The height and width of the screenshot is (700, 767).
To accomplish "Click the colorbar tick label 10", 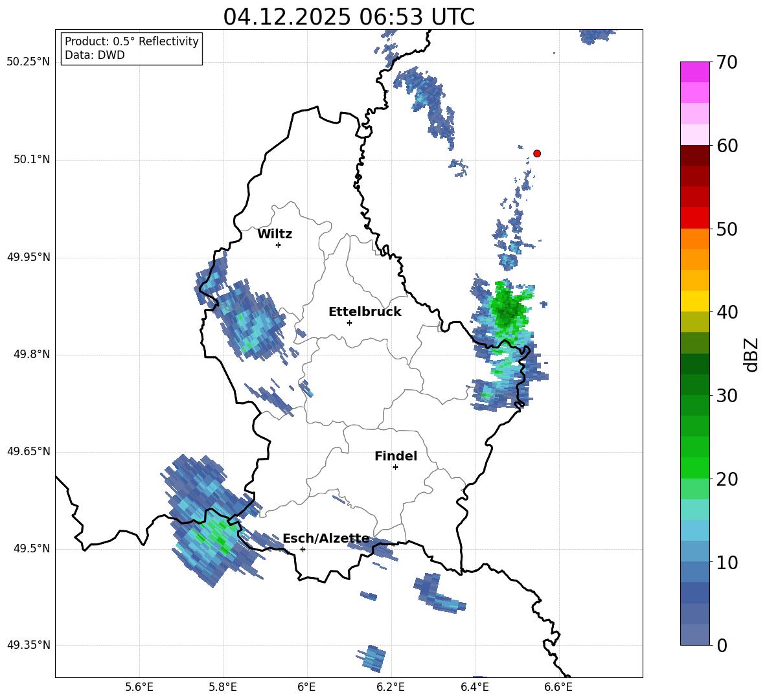I will click(x=727, y=562).
